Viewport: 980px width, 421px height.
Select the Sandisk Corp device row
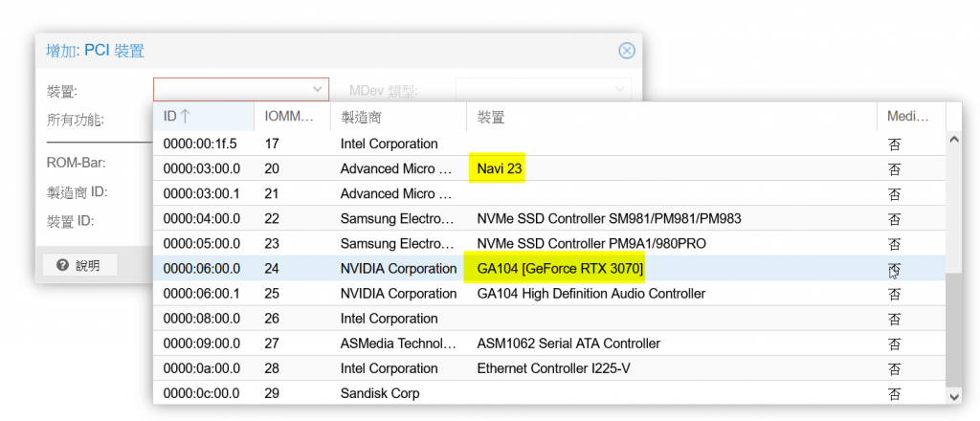click(549, 393)
